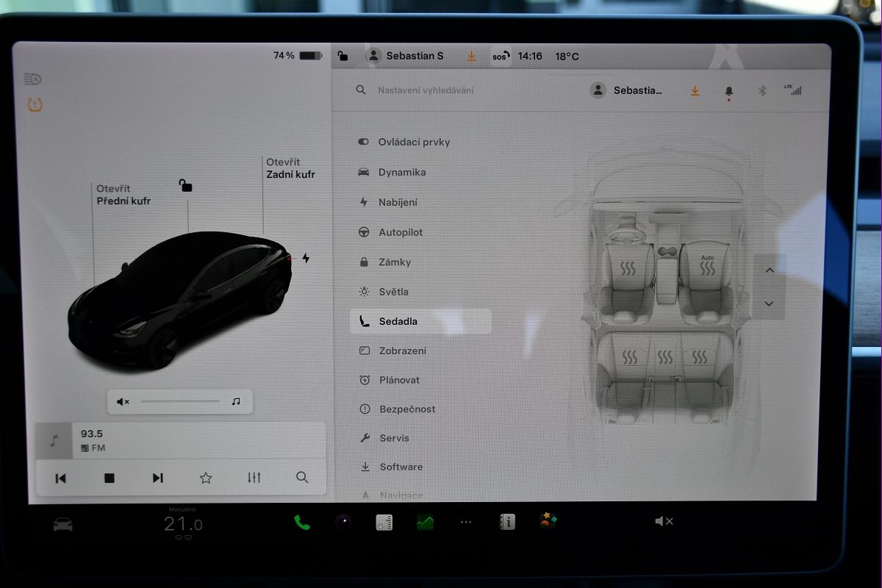Tap the mute speaker icon on volume bar
Screen dimensions: 882x588
123,401
